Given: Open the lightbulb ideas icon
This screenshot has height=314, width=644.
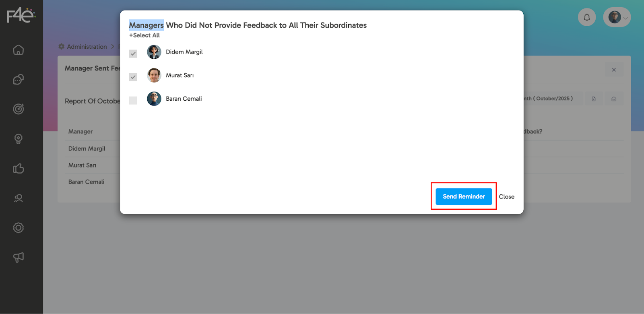Looking at the screenshot, I should tap(19, 139).
